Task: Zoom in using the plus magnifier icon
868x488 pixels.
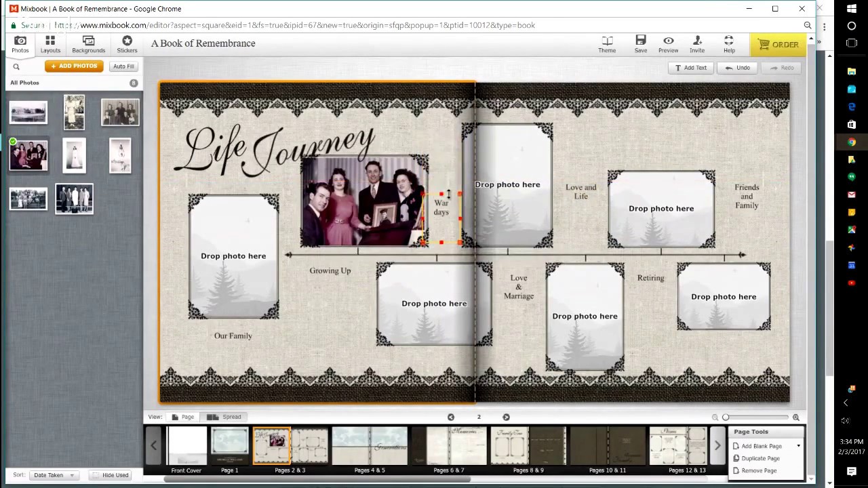Action: pos(796,418)
